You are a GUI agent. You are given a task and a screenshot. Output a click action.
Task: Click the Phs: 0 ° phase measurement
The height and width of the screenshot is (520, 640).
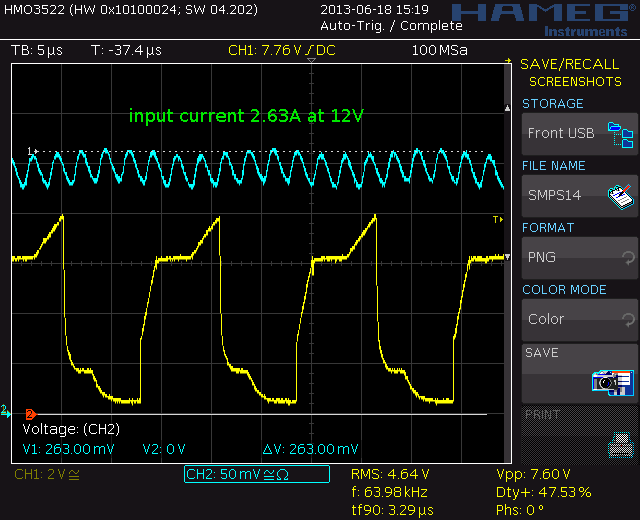pos(520,510)
